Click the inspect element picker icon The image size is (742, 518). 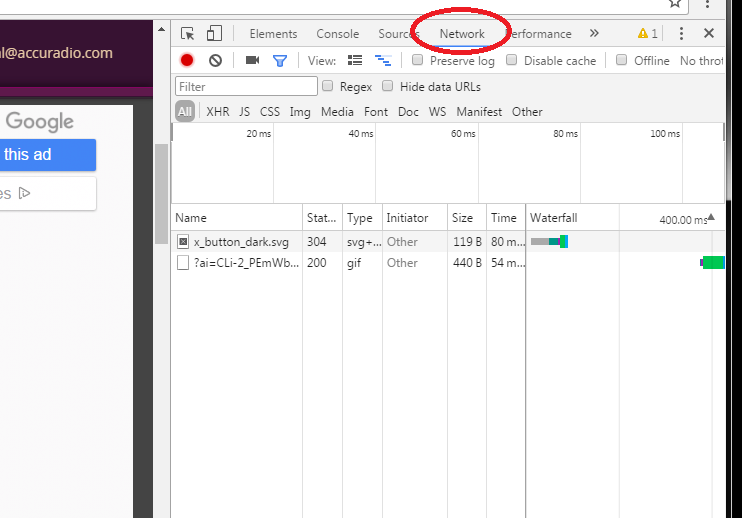[x=187, y=34]
